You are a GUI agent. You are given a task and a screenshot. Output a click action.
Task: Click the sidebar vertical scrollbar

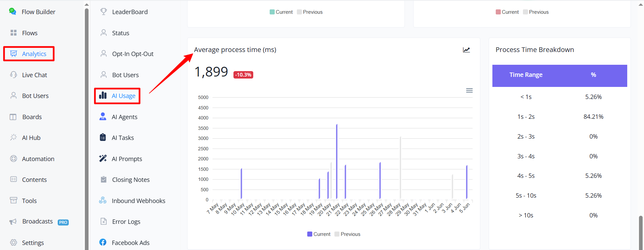point(87,128)
